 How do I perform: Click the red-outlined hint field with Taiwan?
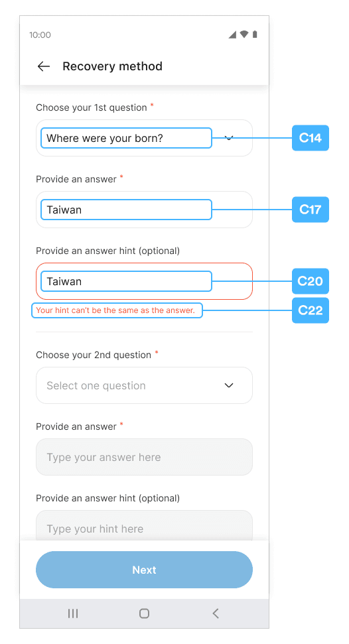(x=144, y=281)
